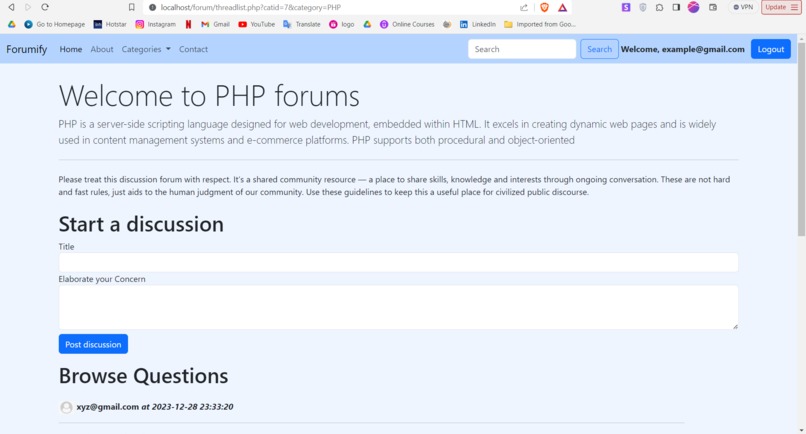Open the logo bookmark
The image size is (806, 434).
[x=342, y=24]
